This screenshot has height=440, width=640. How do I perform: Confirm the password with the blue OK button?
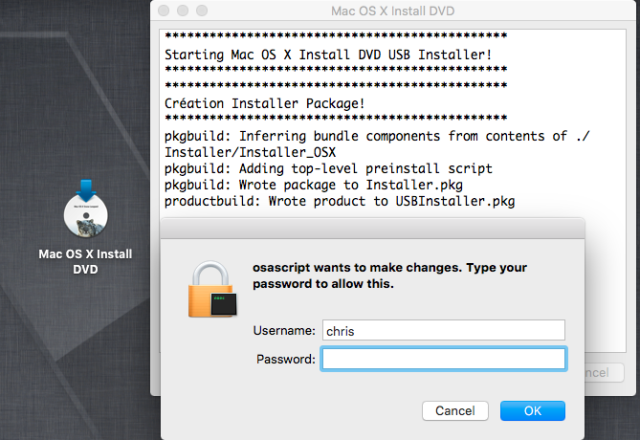point(533,411)
